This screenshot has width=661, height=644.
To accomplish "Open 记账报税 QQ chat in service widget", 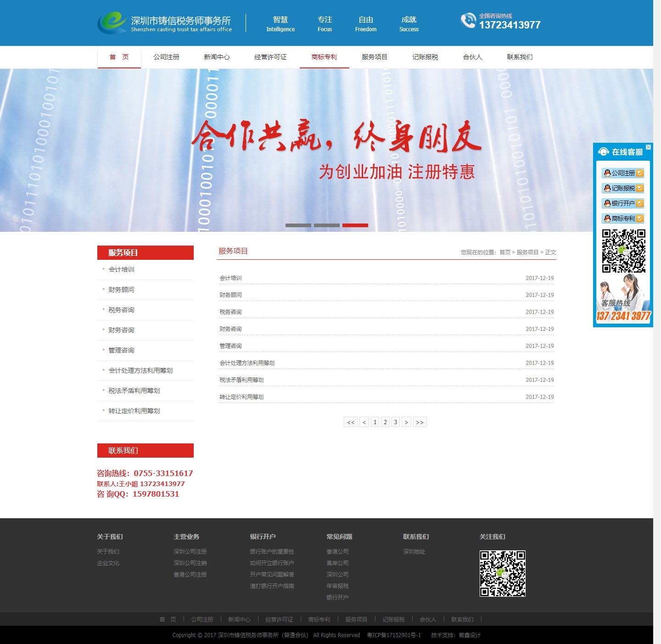I will tap(623, 188).
